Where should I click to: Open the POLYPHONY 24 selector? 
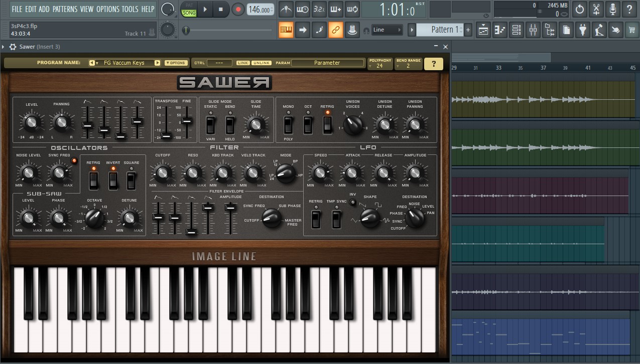379,63
